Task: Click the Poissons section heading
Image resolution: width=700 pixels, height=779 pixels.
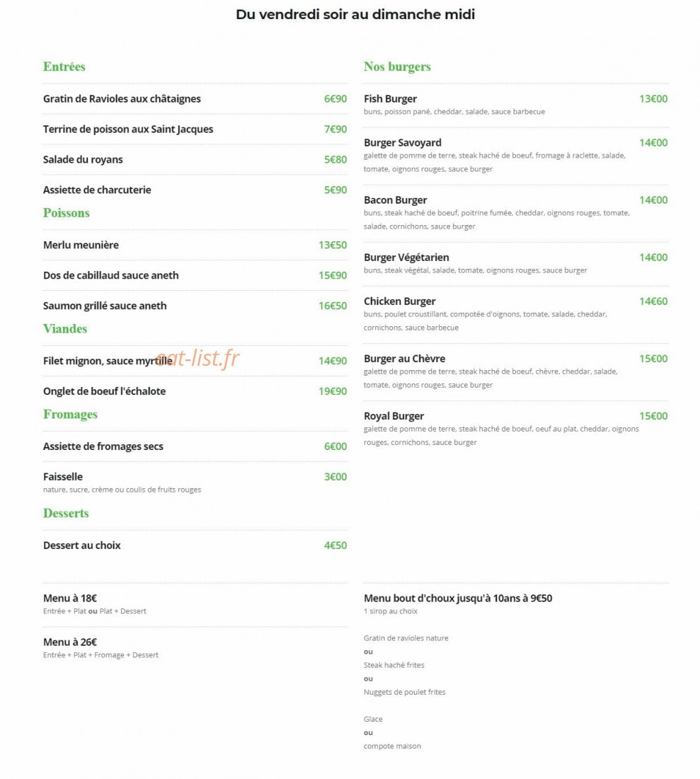Action: tap(66, 213)
